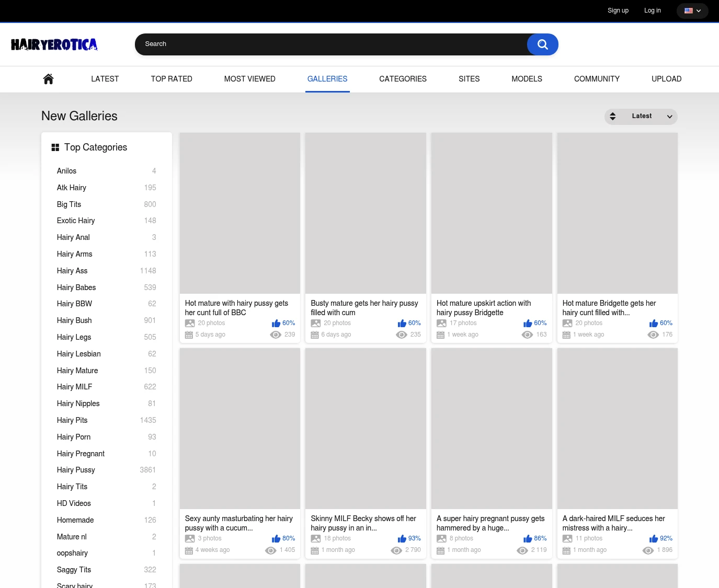Click the blue search magnifier button
The height and width of the screenshot is (588, 719).
543,44
